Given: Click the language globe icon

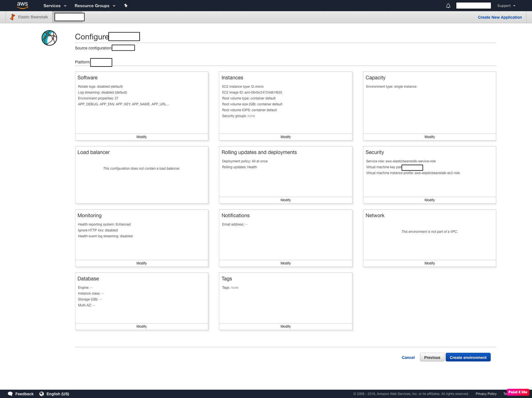Looking at the screenshot, I should (42, 394).
